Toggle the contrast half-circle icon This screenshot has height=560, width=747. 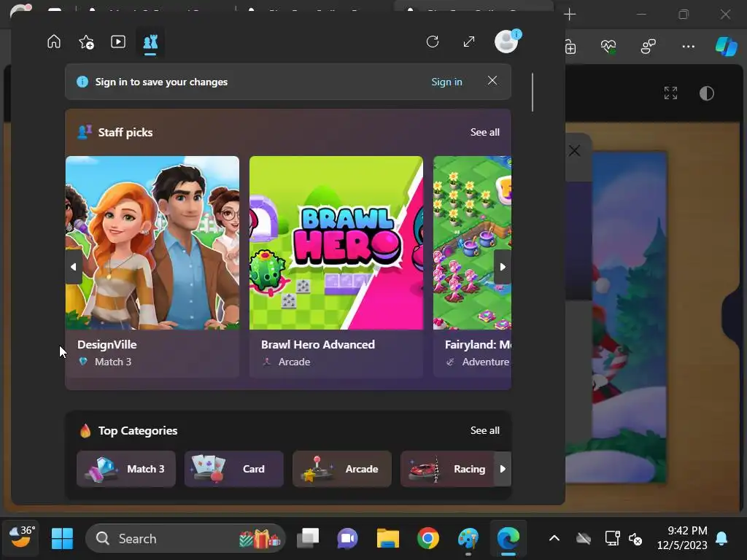706,93
